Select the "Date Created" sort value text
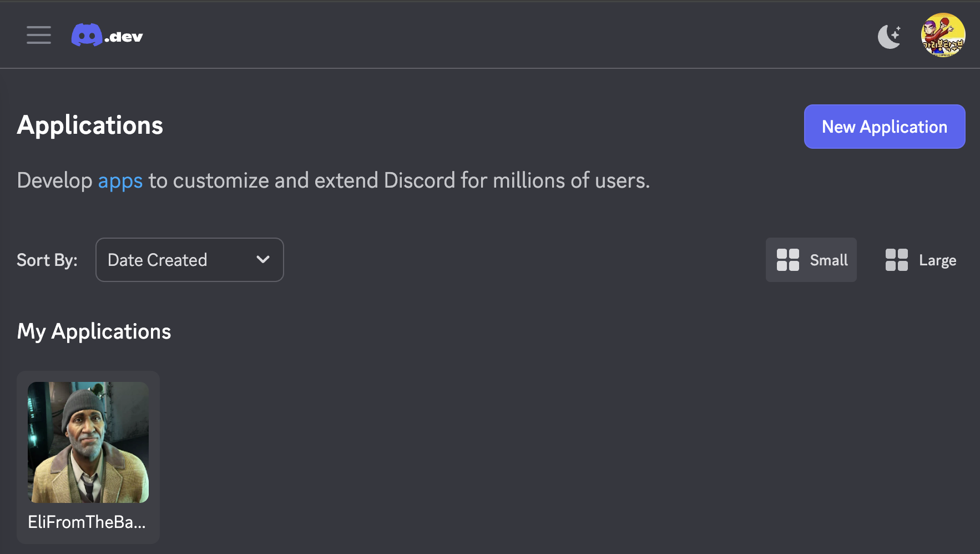980x554 pixels. [x=157, y=260]
